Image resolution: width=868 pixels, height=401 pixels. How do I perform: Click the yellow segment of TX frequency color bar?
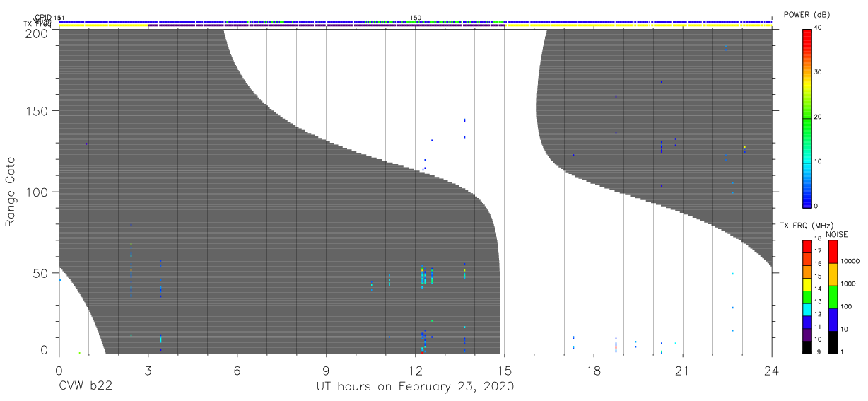coord(807,284)
